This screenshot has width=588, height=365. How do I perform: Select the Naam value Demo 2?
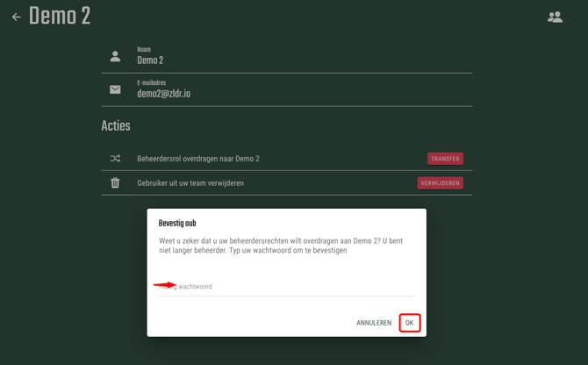[150, 61]
